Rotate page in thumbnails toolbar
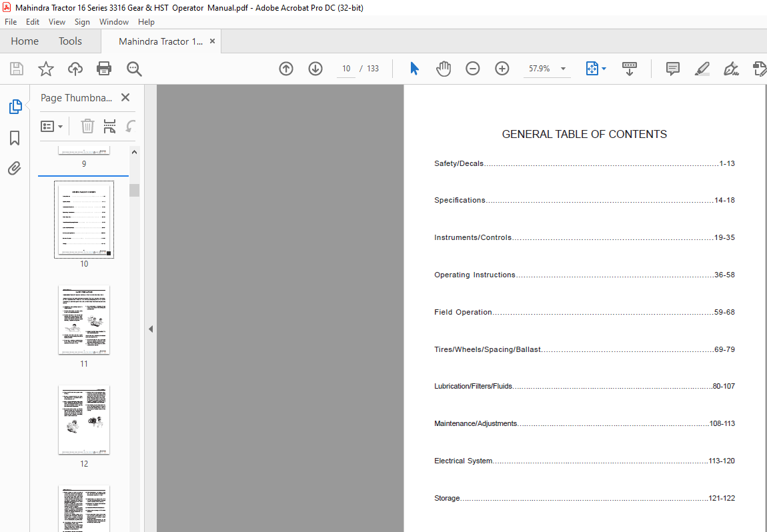 click(130, 126)
